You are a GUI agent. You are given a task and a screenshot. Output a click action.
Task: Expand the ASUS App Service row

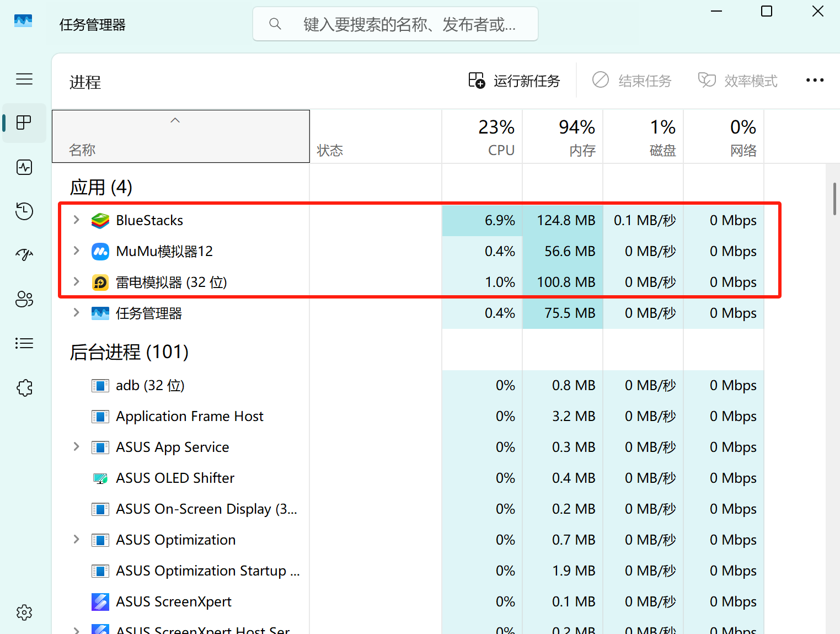pos(76,447)
